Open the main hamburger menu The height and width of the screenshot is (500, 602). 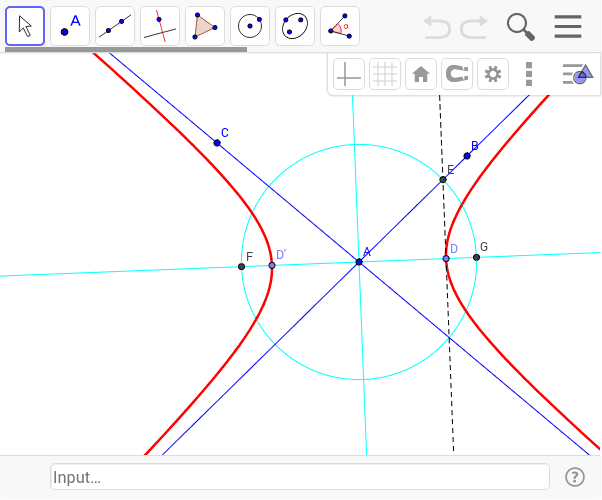tap(568, 26)
